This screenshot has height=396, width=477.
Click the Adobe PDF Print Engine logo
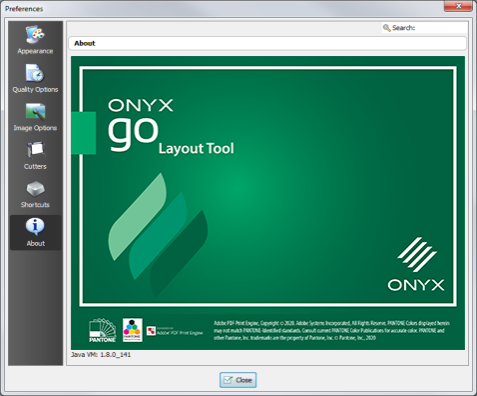click(x=175, y=331)
